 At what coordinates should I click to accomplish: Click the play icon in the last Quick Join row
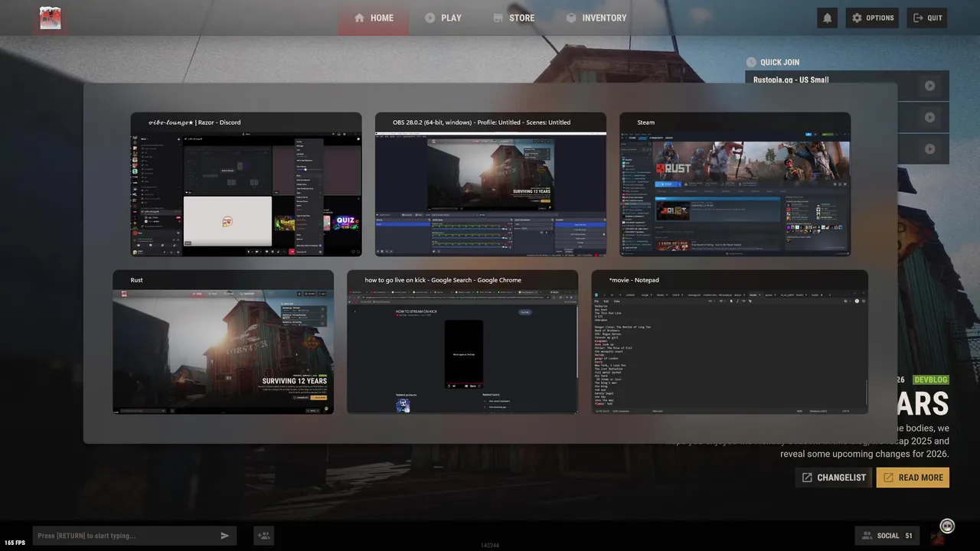tap(929, 148)
